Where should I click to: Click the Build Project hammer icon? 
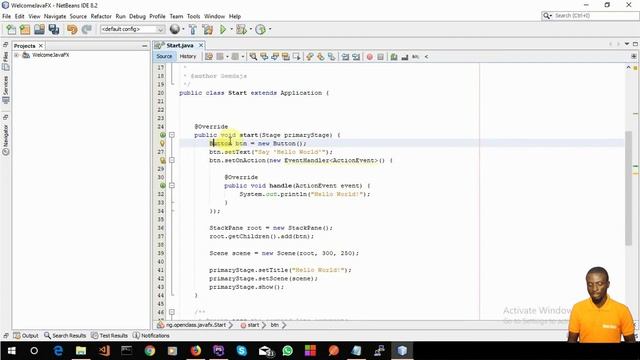point(193,29)
